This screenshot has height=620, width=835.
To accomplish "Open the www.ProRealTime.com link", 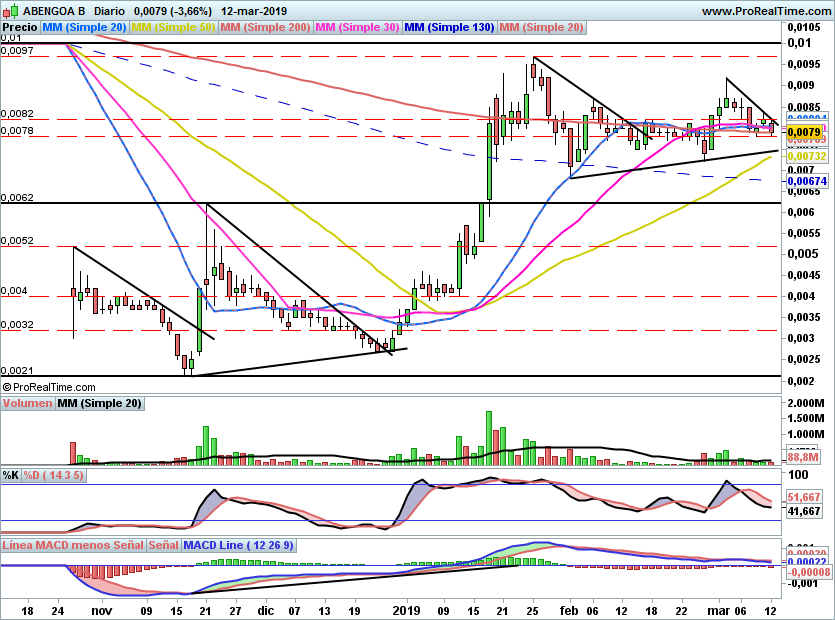I will click(766, 11).
